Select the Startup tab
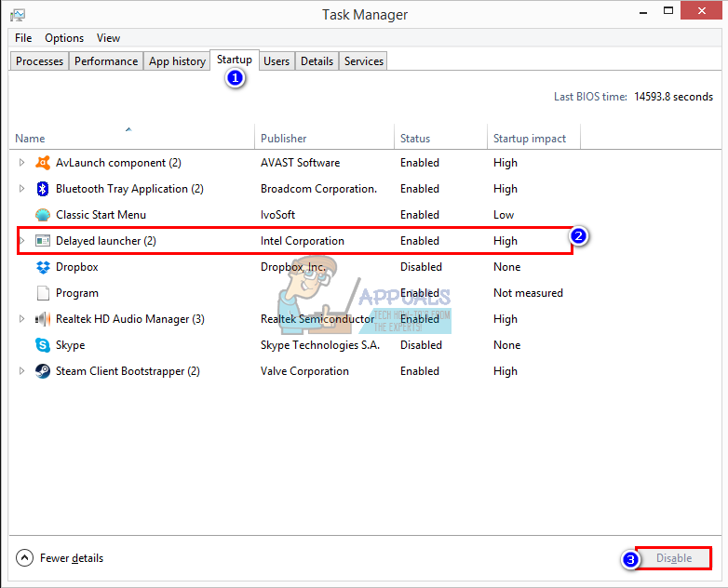 pyautogui.click(x=235, y=60)
